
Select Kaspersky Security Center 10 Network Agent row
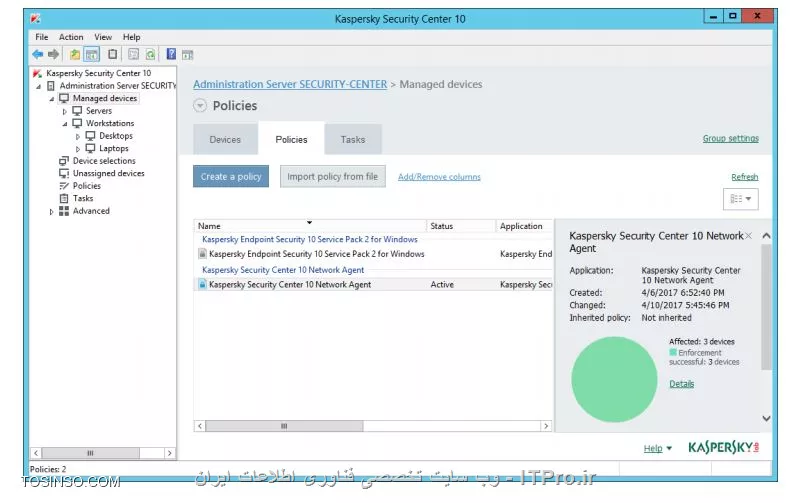[x=373, y=284]
